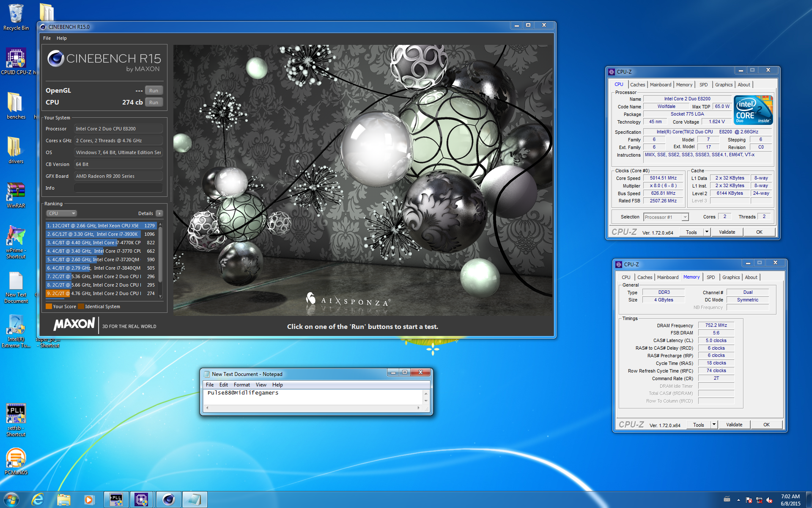Launch WinRAR from the desktop
The height and width of the screenshot is (508, 812).
pyautogui.click(x=16, y=195)
